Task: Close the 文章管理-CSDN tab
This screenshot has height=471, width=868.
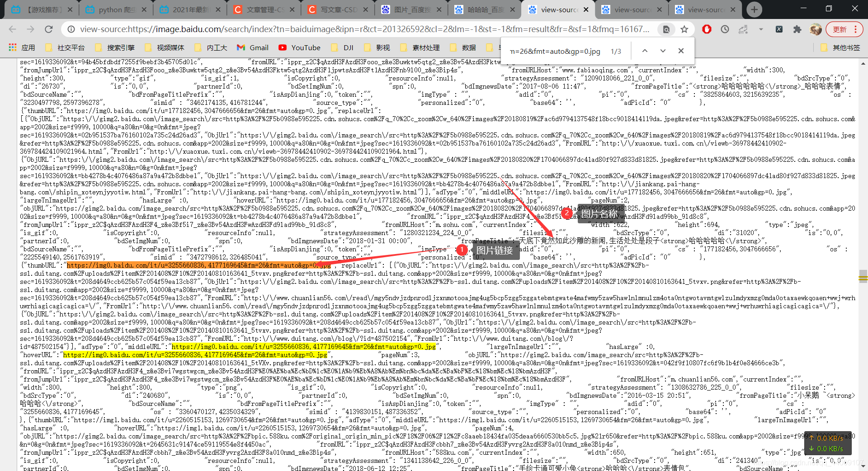Action: pos(292,9)
